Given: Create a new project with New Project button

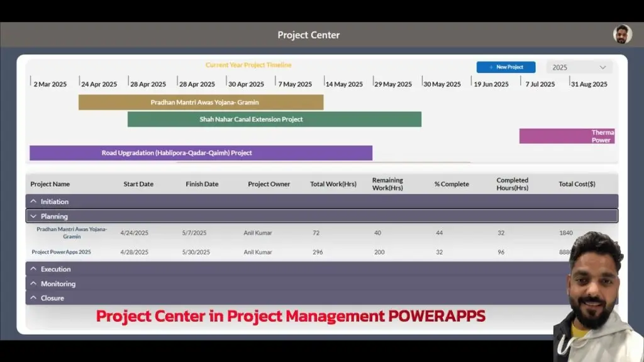Looking at the screenshot, I should (x=506, y=67).
